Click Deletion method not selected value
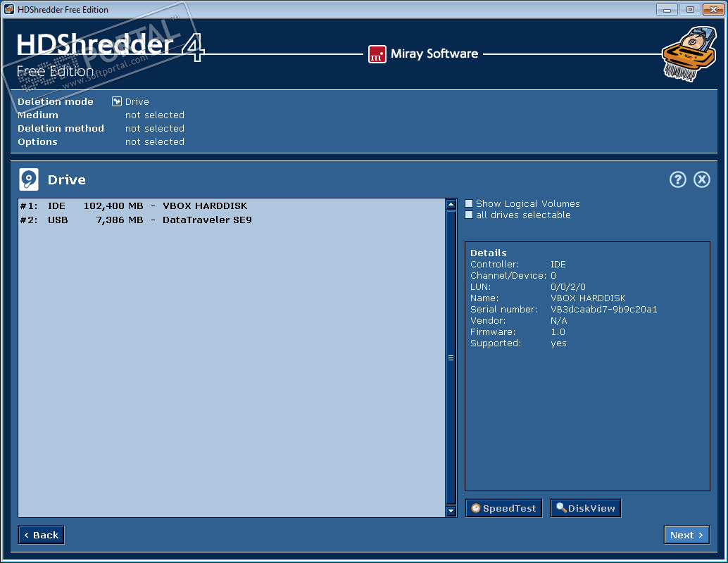The image size is (728, 563). 155,128
